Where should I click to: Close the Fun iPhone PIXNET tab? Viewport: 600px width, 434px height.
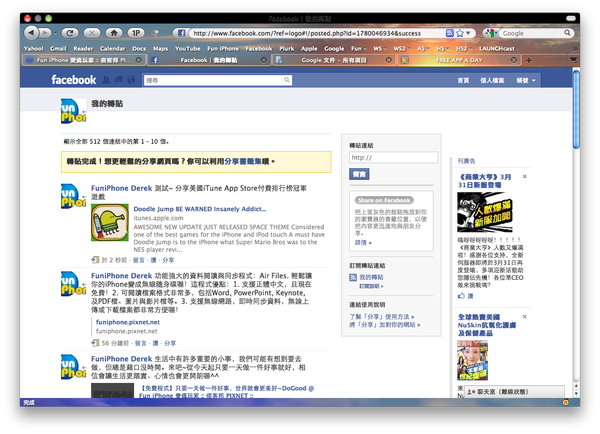(x=139, y=60)
